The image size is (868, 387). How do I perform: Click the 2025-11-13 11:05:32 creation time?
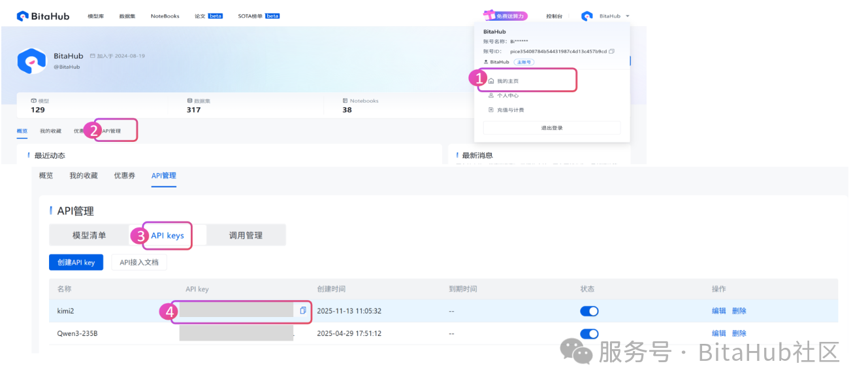click(349, 311)
